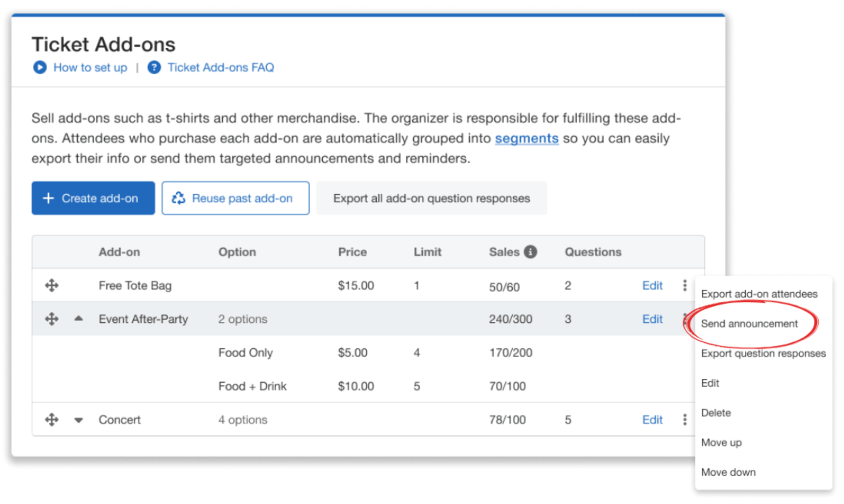Viewport: 844px width, 504px height.
Task: Click the drag handle for the Concert row
Action: point(51,420)
